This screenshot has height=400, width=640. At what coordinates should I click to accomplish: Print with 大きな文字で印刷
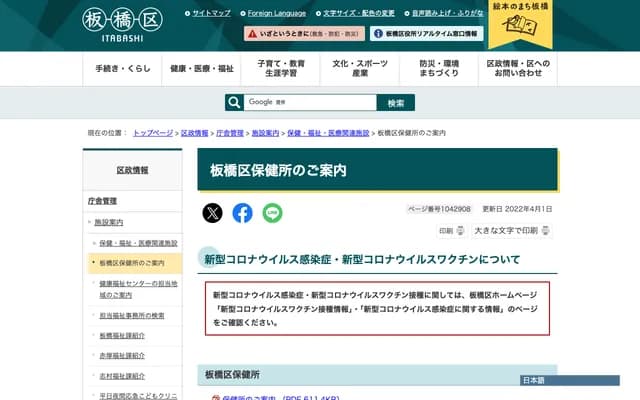click(x=511, y=230)
